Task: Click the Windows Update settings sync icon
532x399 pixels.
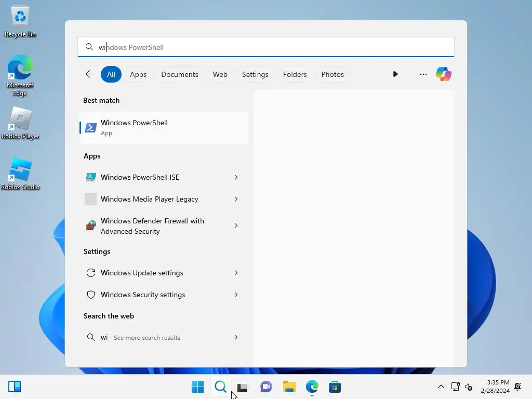Action: click(x=90, y=273)
